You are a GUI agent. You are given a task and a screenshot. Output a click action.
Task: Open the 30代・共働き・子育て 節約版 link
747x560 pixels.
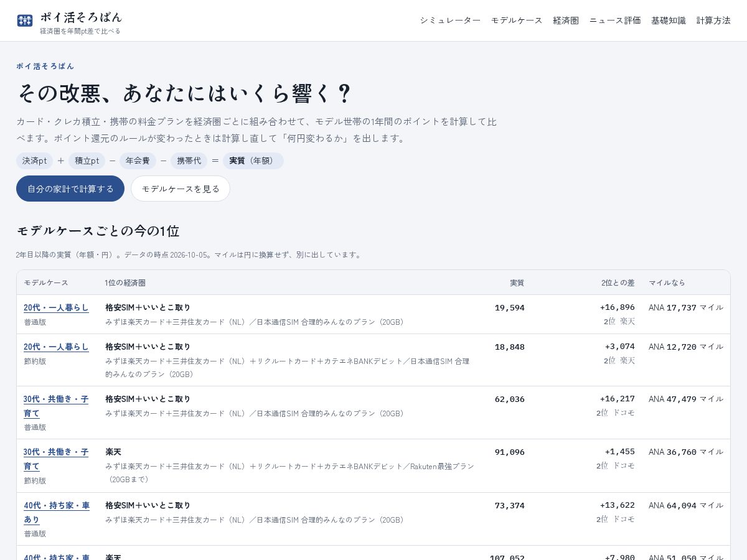tap(56, 459)
